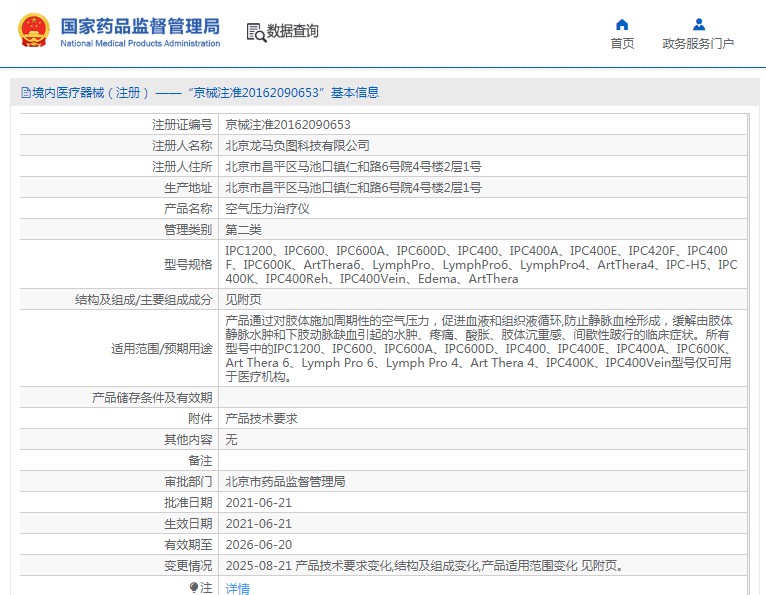Click 生效日期 value 2021-06-21

click(258, 524)
